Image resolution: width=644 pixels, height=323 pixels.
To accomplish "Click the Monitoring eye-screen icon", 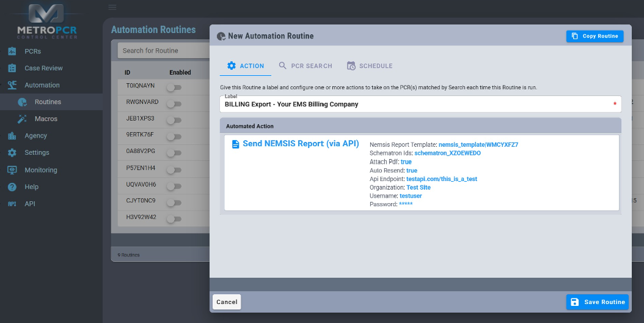I will pyautogui.click(x=12, y=169).
